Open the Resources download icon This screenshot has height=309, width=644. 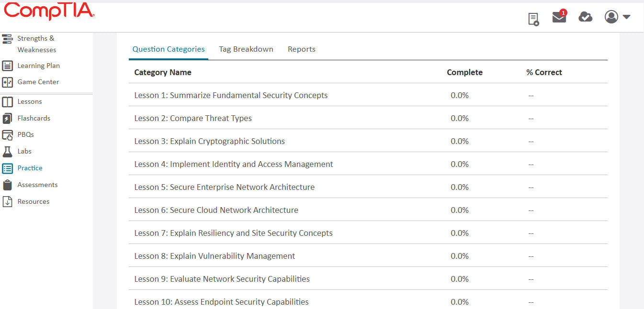pyautogui.click(x=8, y=201)
